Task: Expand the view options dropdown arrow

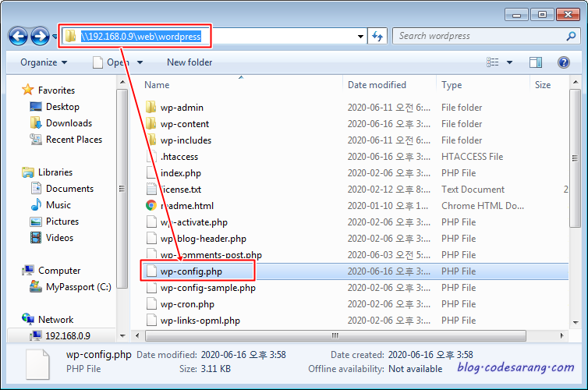Action: [509, 62]
